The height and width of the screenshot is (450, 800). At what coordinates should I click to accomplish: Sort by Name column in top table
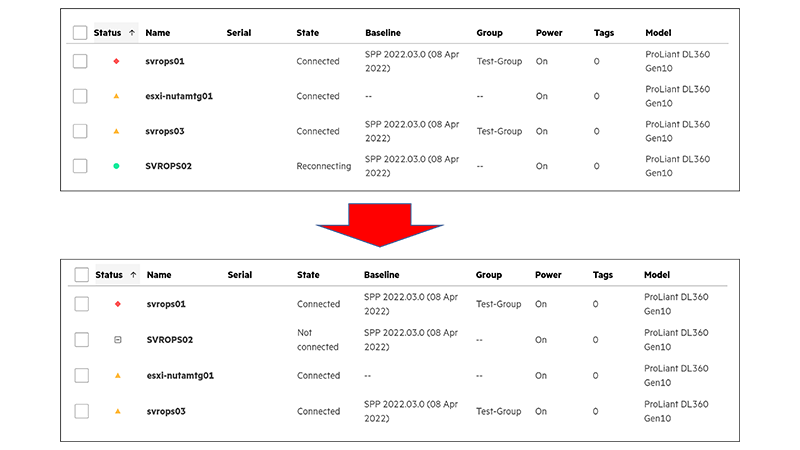158,33
